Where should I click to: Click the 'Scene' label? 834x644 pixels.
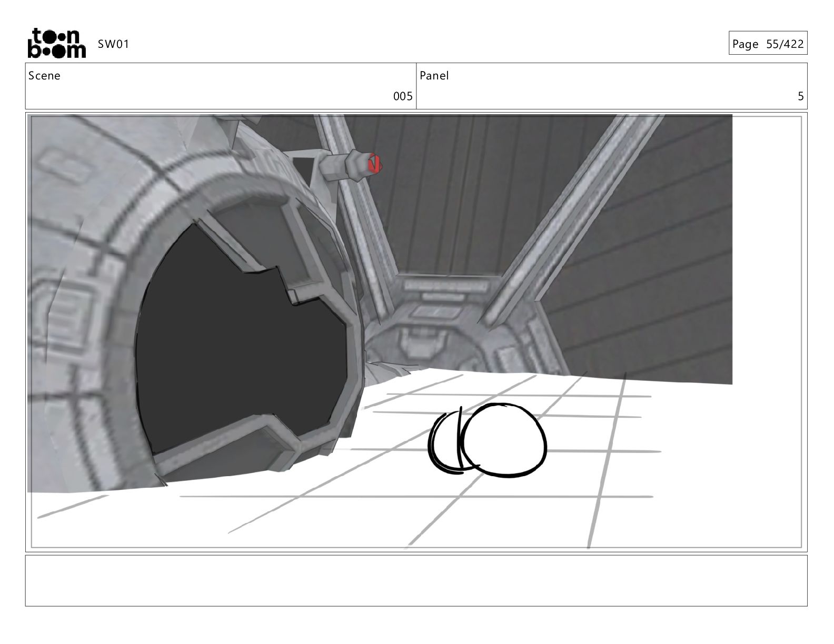coord(44,76)
